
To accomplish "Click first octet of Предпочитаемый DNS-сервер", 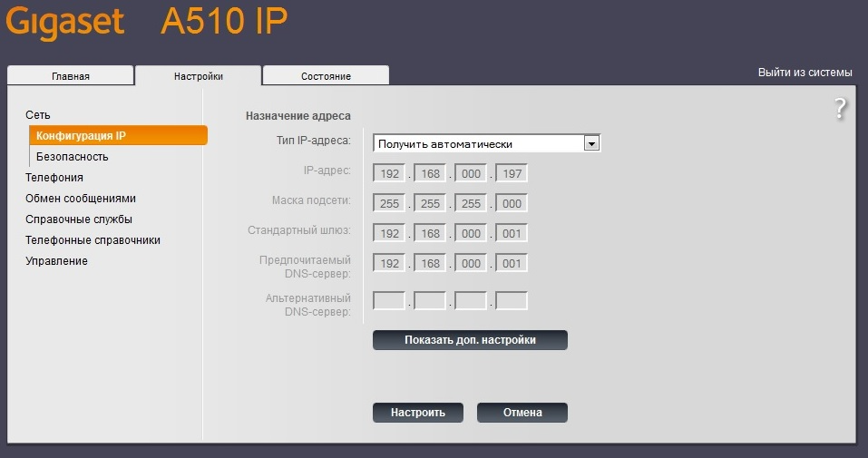I will click(389, 263).
